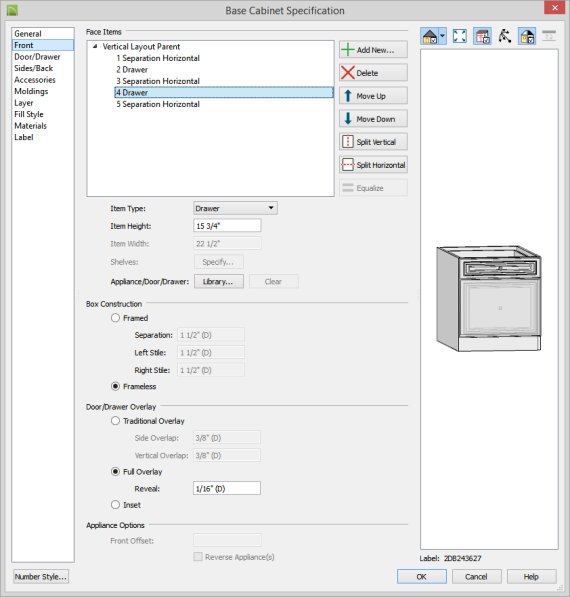Click the Item Height input field
Viewport: 570px width, 597px height.
227,225
